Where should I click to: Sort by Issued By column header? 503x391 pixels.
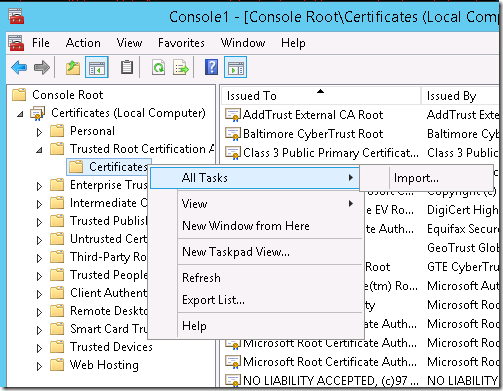coord(460,96)
